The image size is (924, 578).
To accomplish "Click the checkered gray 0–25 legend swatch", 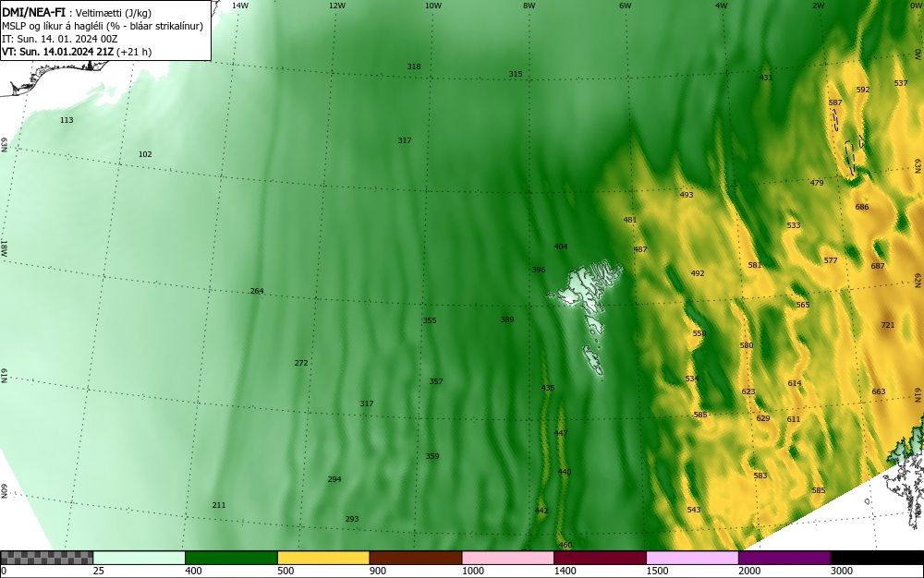I will (46, 558).
